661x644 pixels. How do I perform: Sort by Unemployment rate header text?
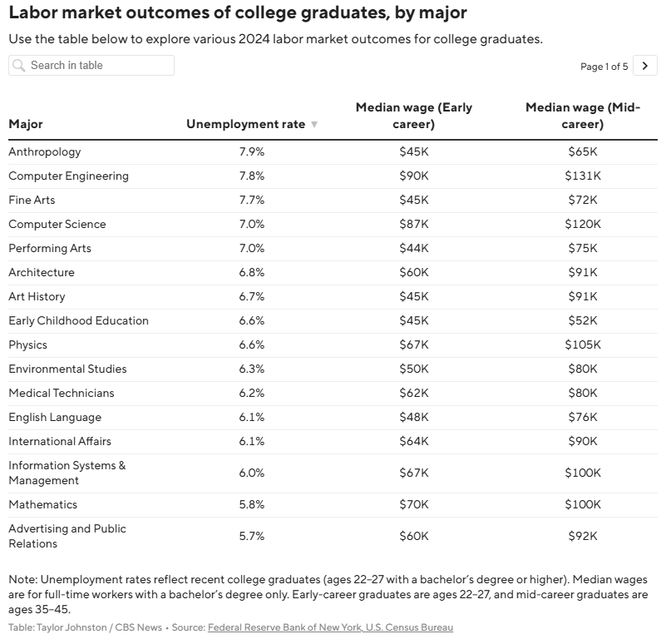pos(246,124)
